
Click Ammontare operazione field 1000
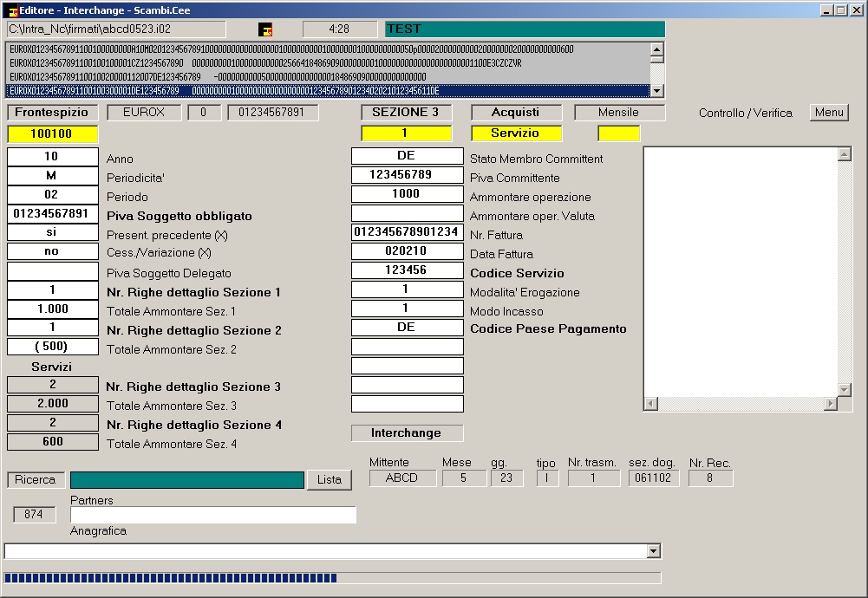(407, 194)
